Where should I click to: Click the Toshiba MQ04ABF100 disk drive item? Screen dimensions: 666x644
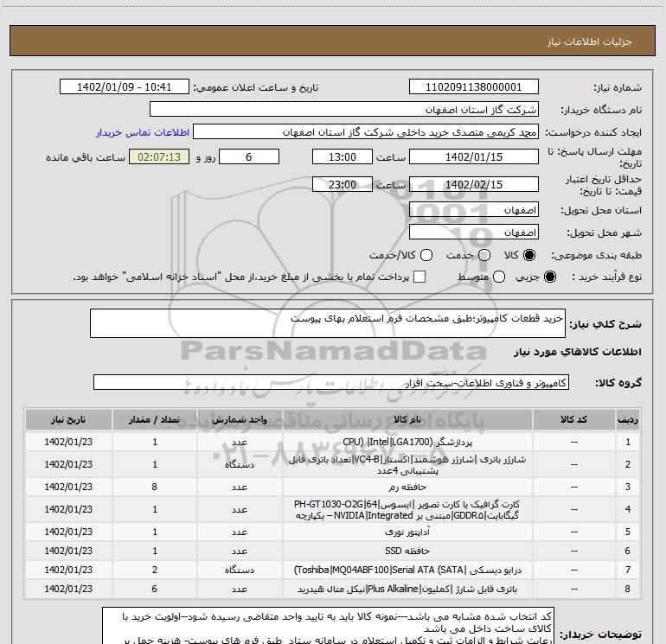click(407, 571)
